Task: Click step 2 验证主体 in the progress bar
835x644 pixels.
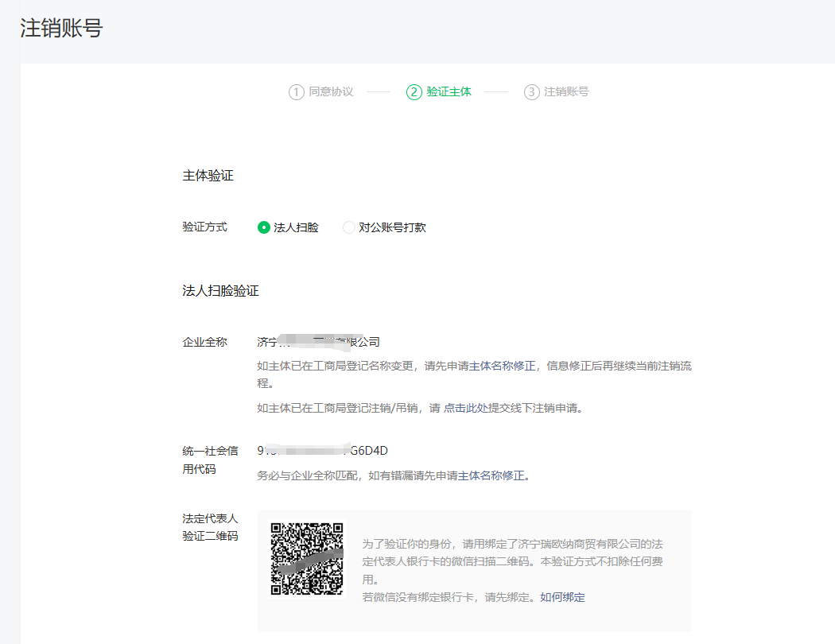Action: click(x=439, y=91)
